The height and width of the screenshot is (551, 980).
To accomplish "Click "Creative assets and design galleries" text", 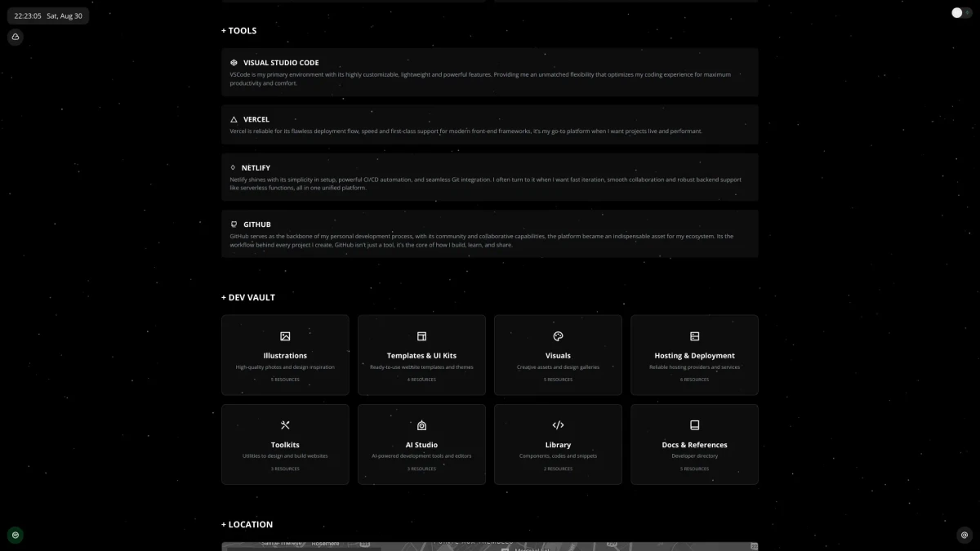I will coord(558,367).
